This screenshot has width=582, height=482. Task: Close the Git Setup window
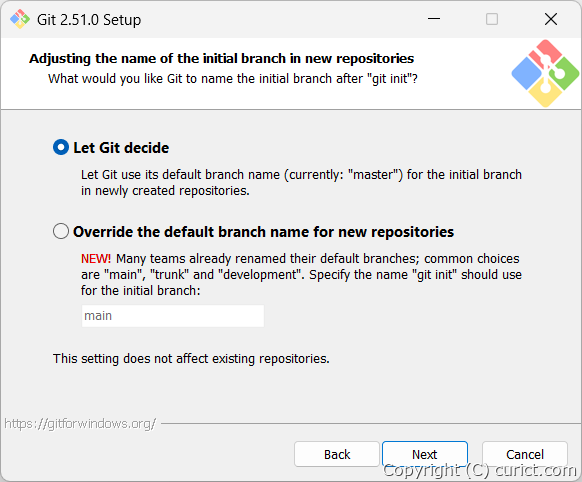(551, 19)
